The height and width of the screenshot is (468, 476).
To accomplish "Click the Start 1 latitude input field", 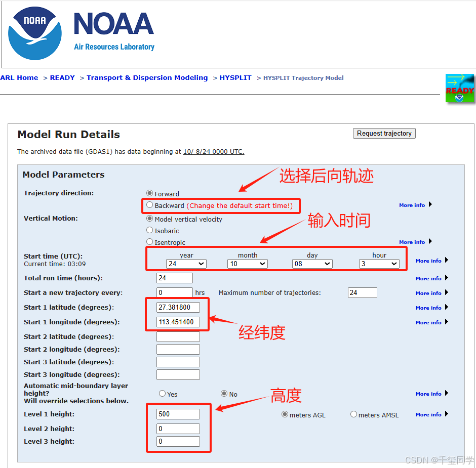I will [177, 307].
